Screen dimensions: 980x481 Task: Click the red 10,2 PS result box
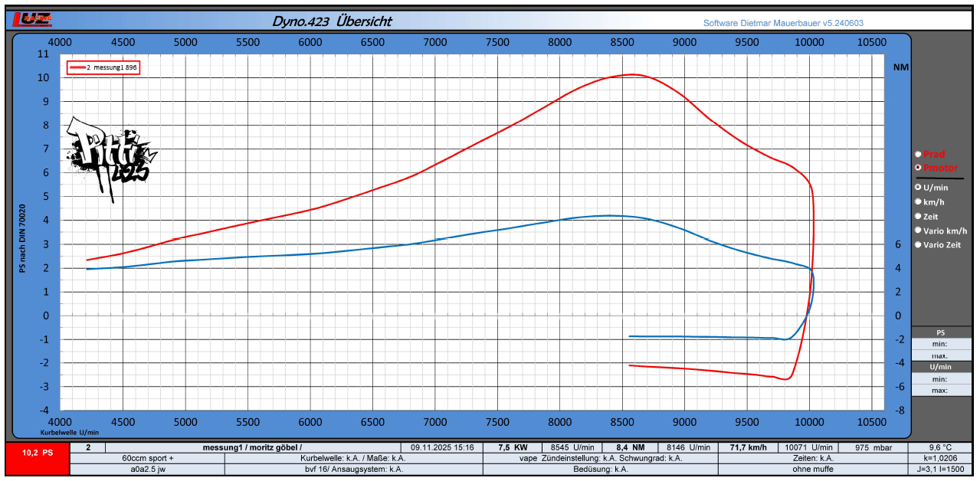[37, 453]
